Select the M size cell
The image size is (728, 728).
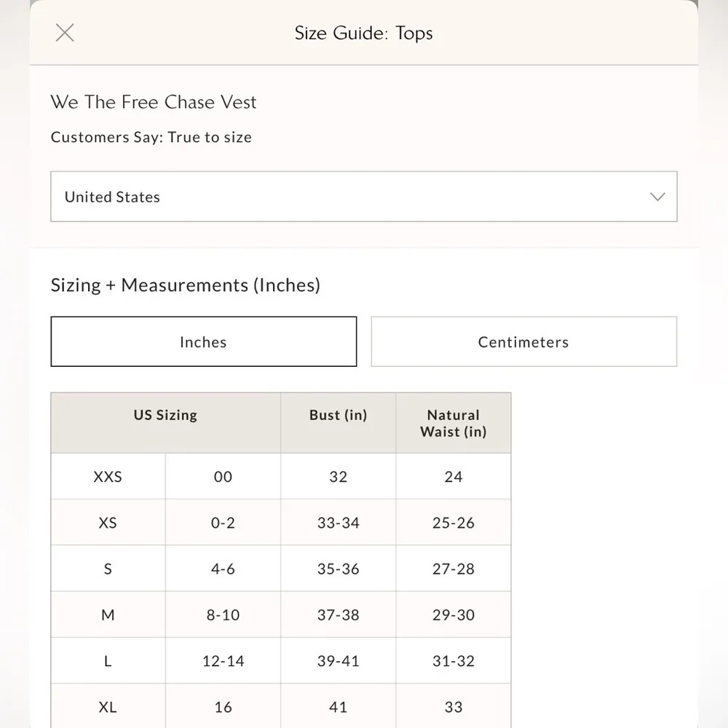[x=108, y=615]
